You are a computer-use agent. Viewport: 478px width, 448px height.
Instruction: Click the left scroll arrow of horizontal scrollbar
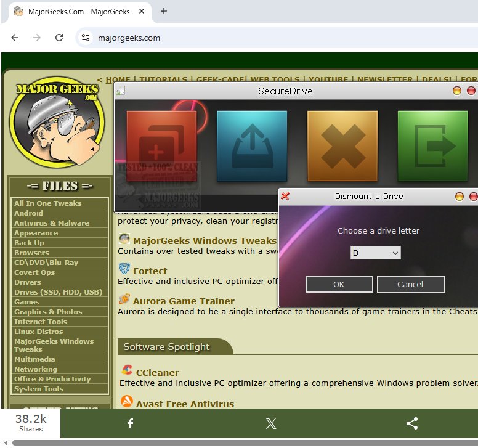[x=6, y=442]
